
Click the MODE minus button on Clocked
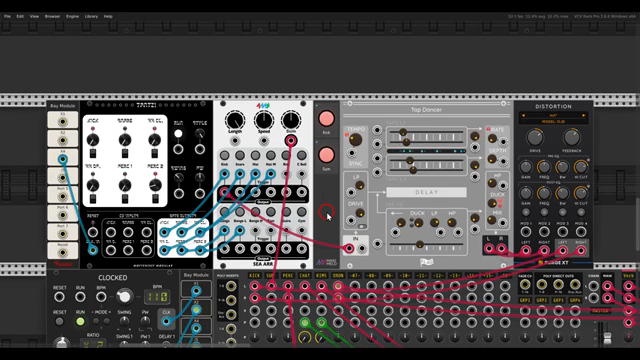coord(96,321)
